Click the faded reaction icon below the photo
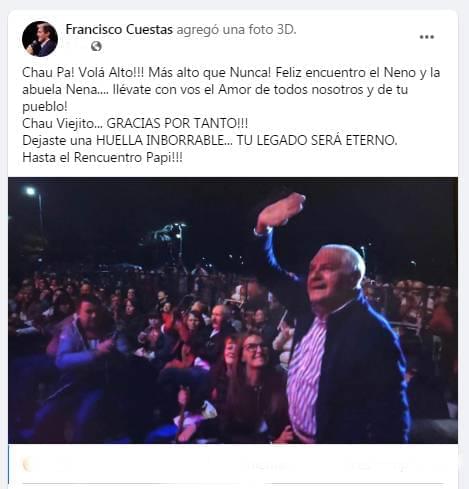The image size is (469, 489). [27, 464]
